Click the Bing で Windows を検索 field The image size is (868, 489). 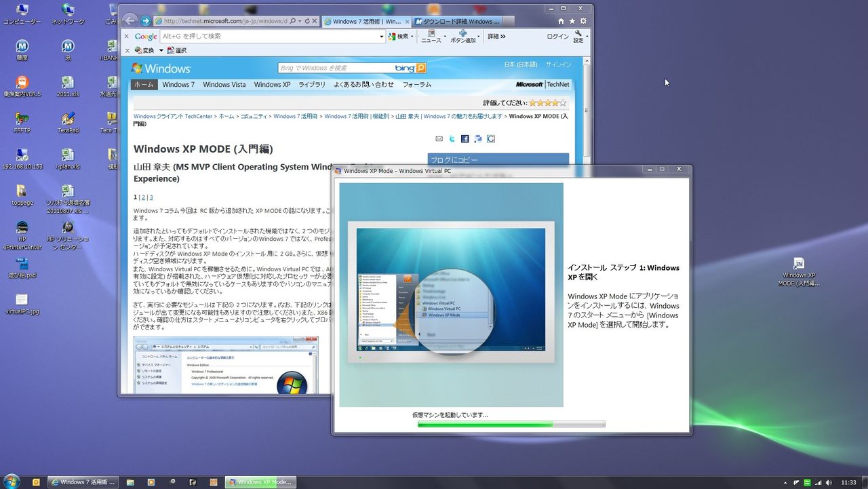(x=336, y=68)
